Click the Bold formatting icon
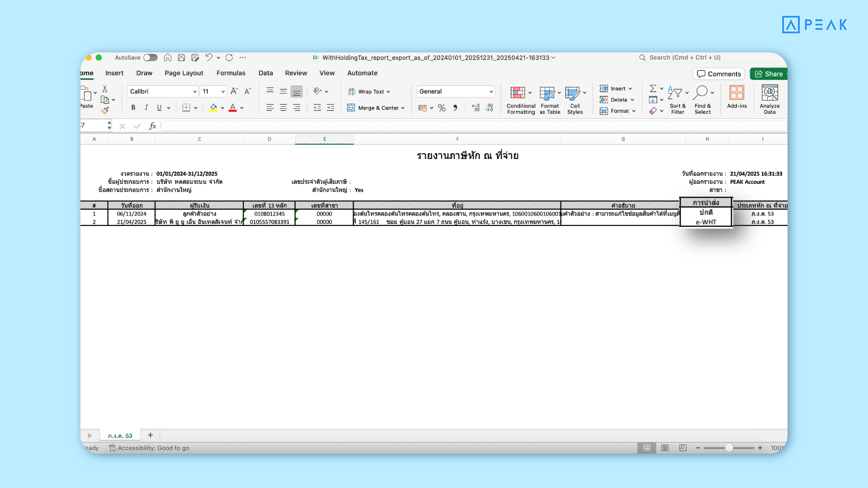868x488 pixels. pyautogui.click(x=133, y=108)
